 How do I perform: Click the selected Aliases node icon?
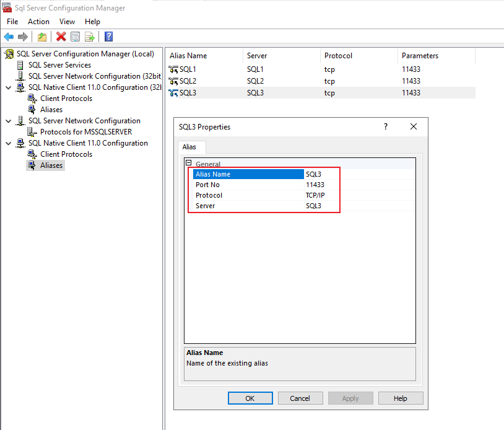point(32,165)
